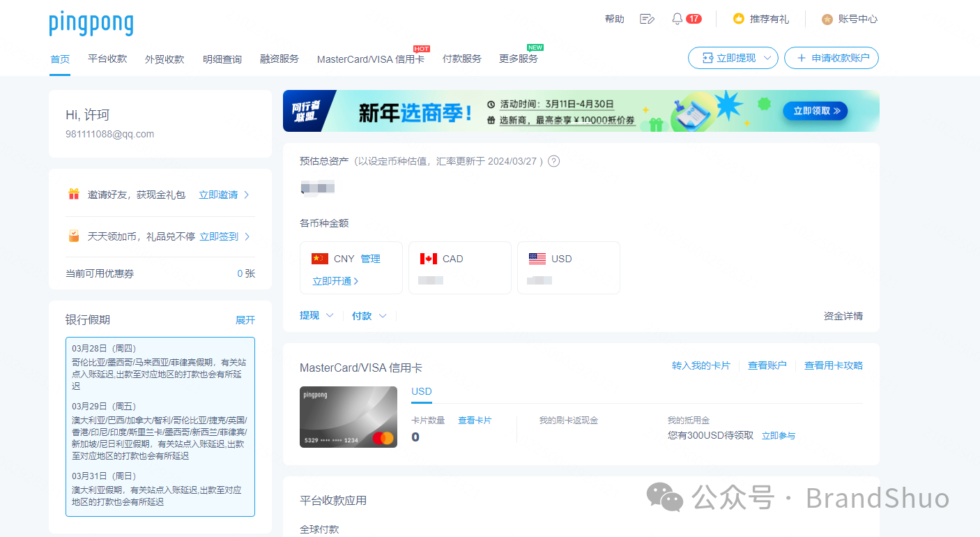980x537 pixels.
Task: Open the 提现 dropdown menu
Action: [316, 315]
